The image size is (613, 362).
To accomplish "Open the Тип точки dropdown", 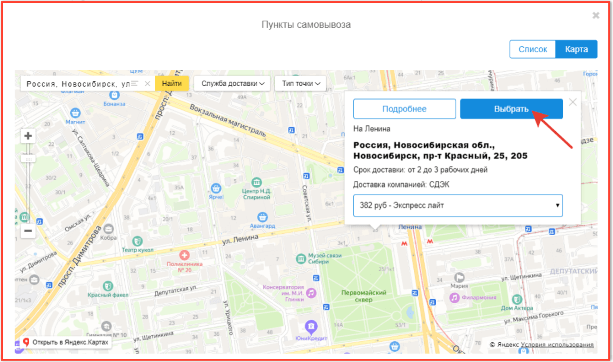I will [301, 84].
